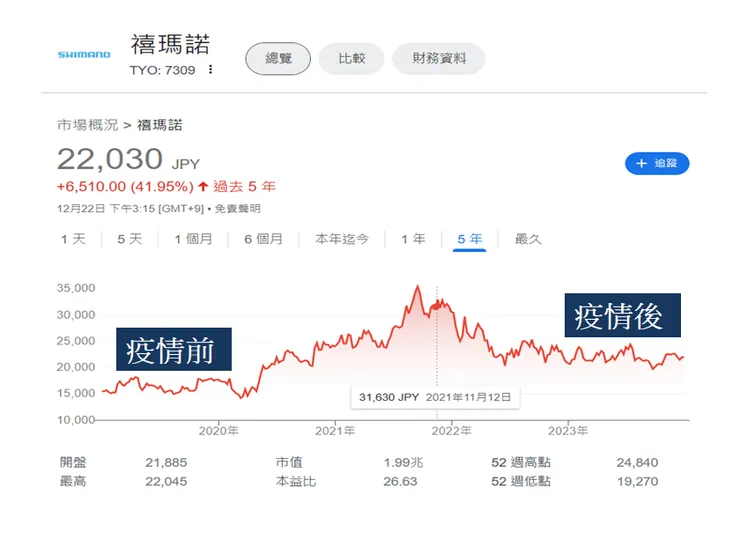Select the 1 天 time range

[74, 239]
